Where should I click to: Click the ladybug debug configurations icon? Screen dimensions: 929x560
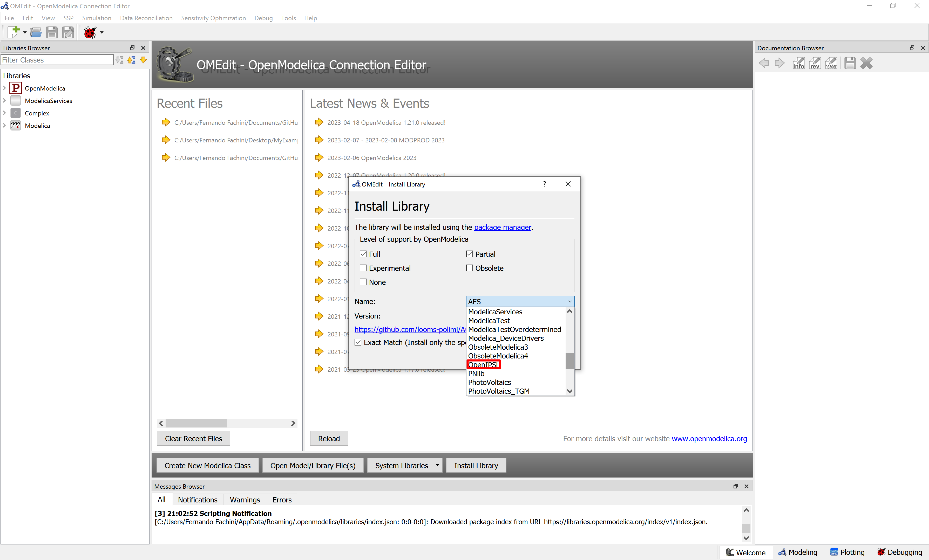[x=90, y=32]
